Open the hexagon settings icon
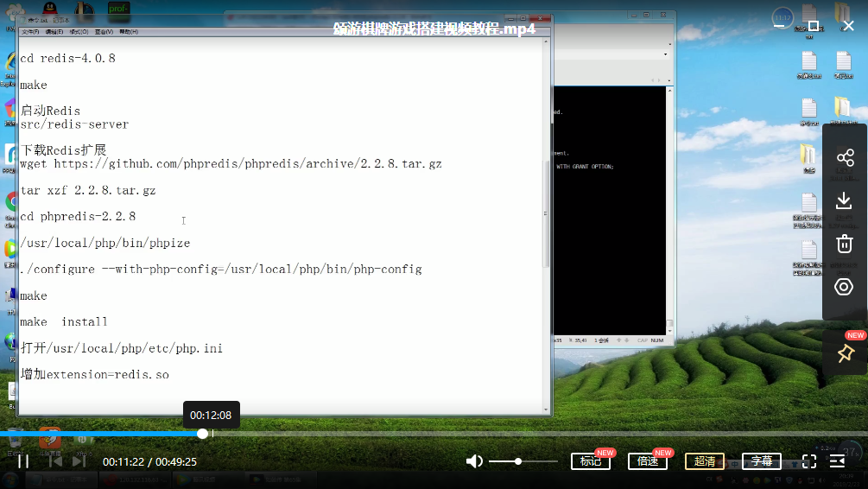This screenshot has width=868, height=489. pyautogui.click(x=845, y=287)
